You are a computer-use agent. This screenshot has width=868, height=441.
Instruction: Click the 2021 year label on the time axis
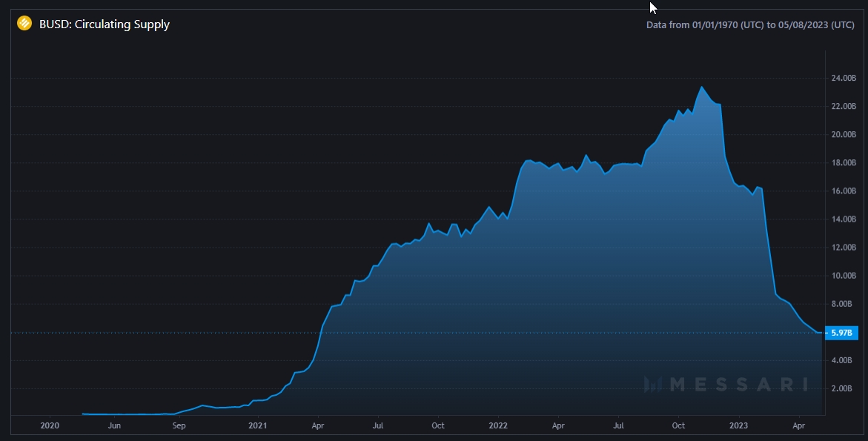257,425
